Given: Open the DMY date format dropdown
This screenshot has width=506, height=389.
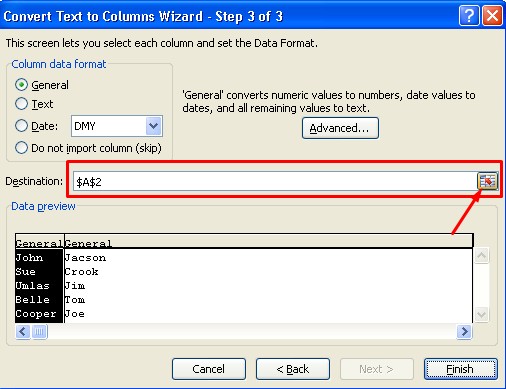Looking at the screenshot, I should pyautogui.click(x=153, y=126).
